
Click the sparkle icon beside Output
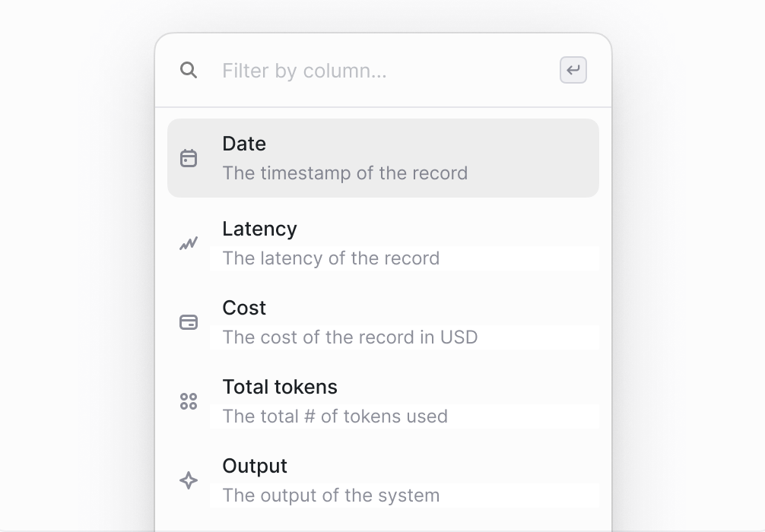click(x=189, y=480)
